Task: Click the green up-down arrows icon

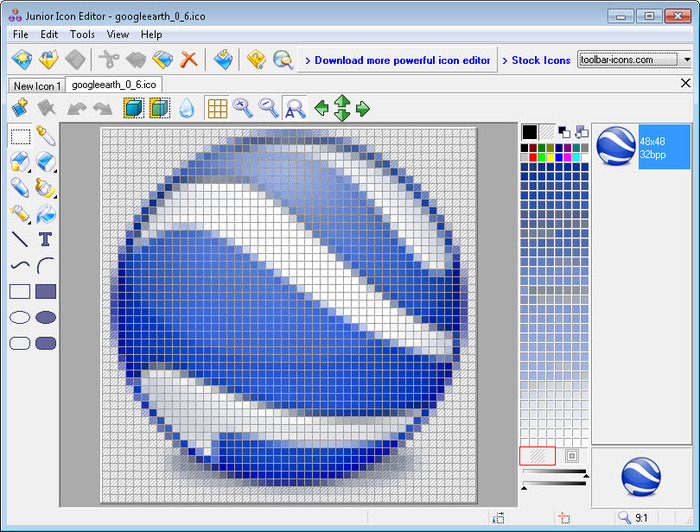Action: pyautogui.click(x=342, y=108)
